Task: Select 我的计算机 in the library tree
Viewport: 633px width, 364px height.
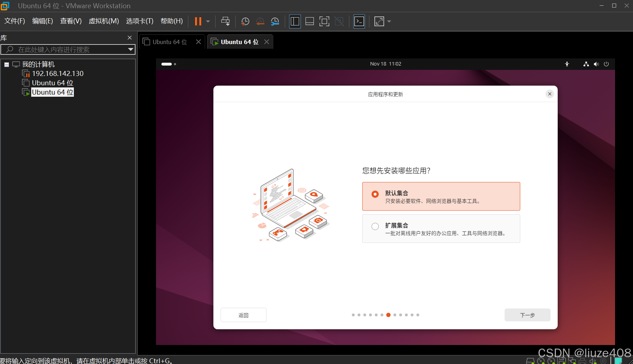Action: 38,64
